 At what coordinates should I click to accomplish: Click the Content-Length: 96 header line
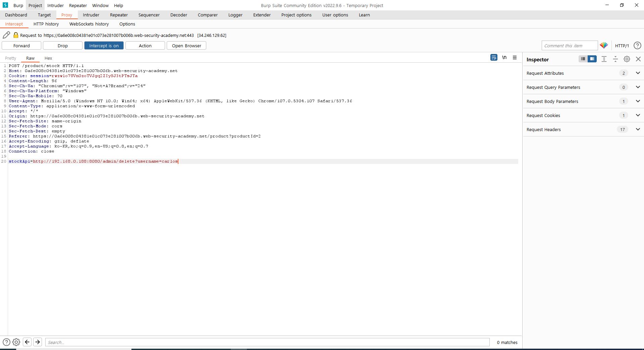tap(33, 81)
